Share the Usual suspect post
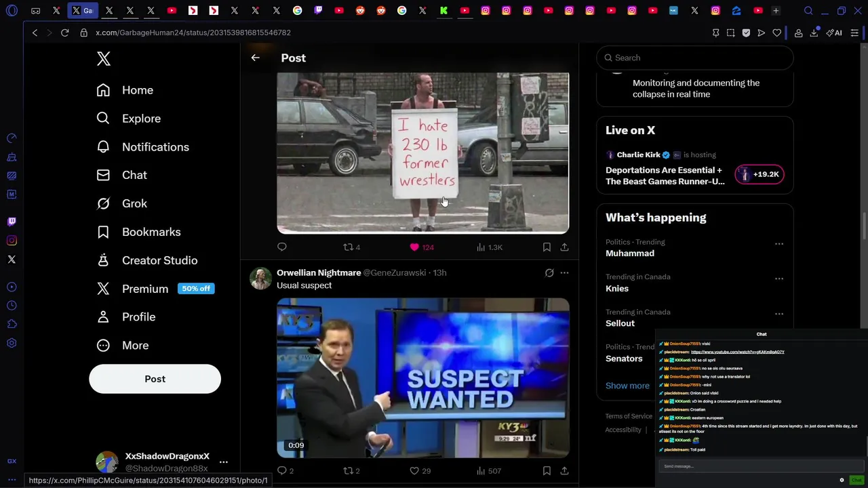868x488 pixels. pos(564,470)
